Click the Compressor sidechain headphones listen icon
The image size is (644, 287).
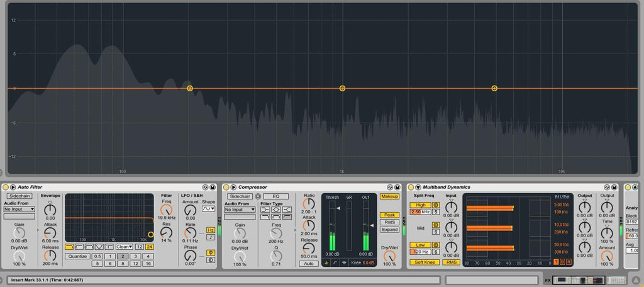coord(258,196)
